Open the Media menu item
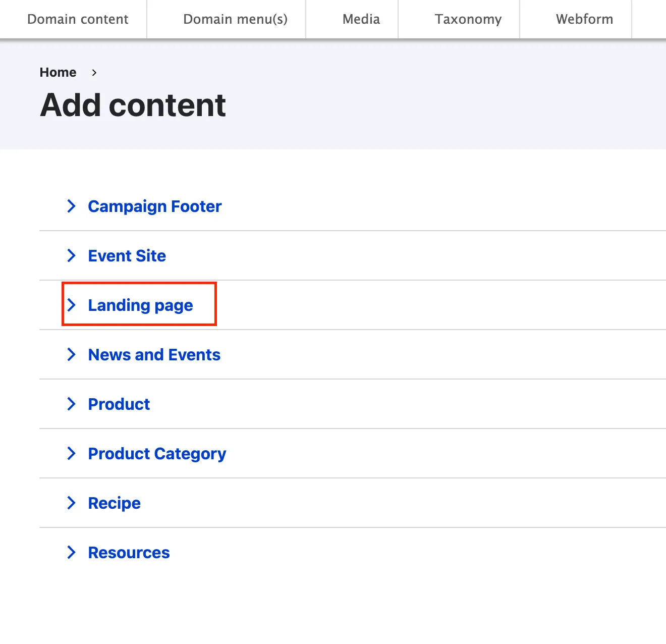 point(361,19)
